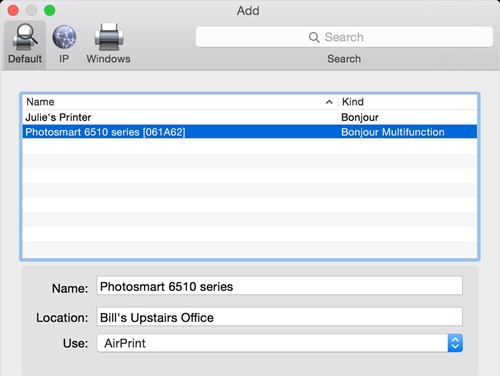The height and width of the screenshot is (376, 500).
Task: Sort the list by the Name column header
Action: pyautogui.click(x=180, y=102)
